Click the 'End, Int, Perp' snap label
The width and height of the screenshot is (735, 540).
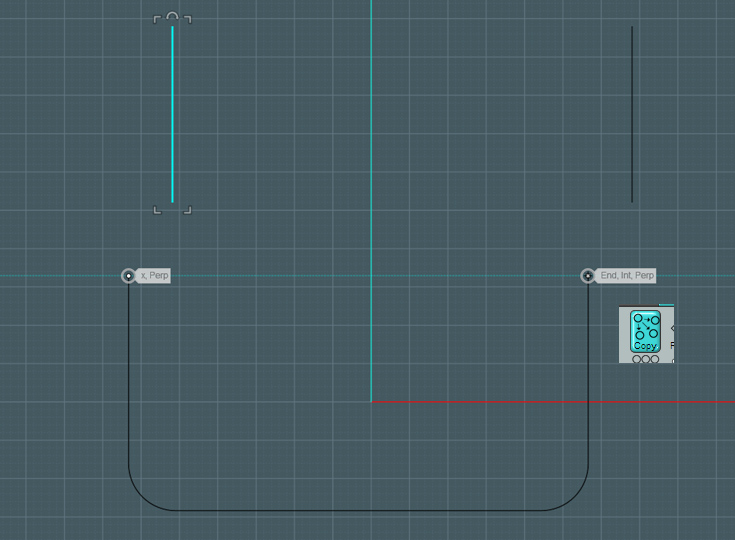tap(627, 276)
